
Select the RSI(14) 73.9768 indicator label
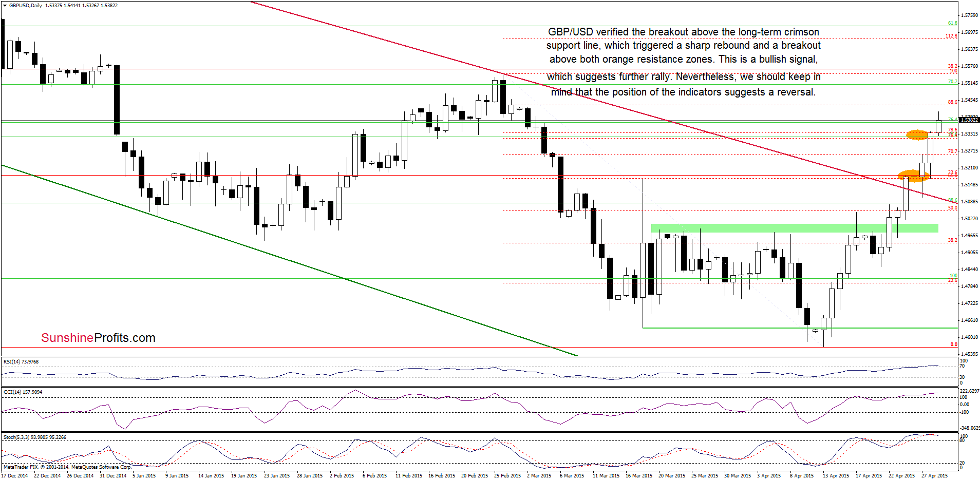tap(21, 362)
